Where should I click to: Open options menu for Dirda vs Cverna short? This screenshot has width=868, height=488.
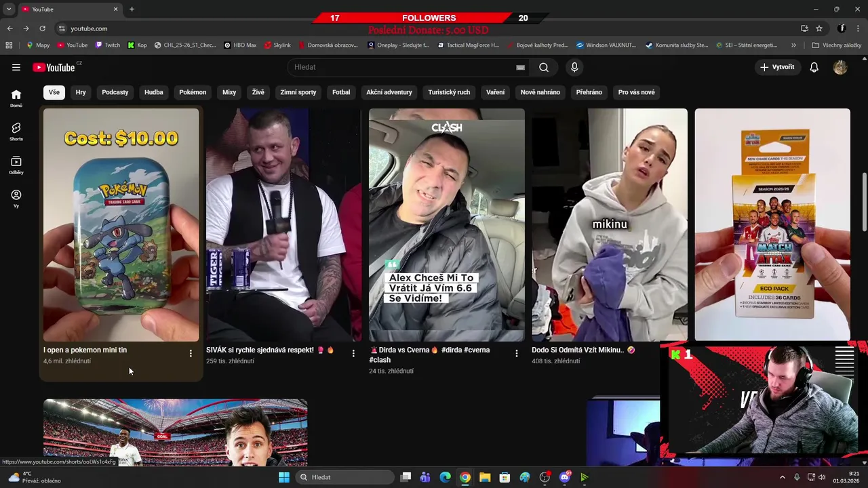[516, 353]
